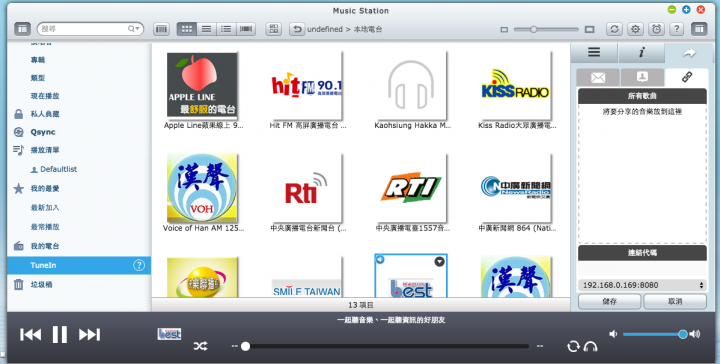Image resolution: width=720 pixels, height=364 pixels.
Task: Click the 取消 cancel button
Action: [x=675, y=302]
